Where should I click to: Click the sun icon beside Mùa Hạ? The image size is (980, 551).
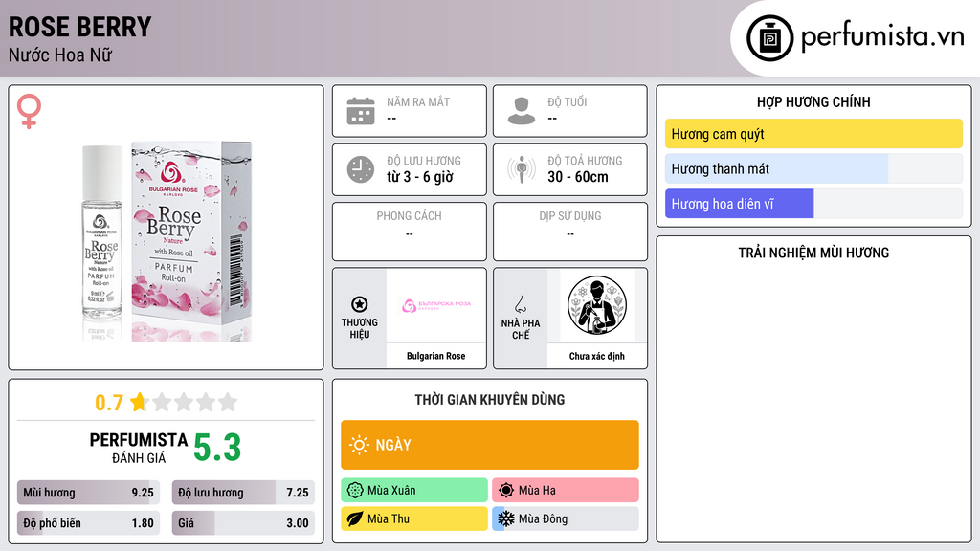coord(506,491)
